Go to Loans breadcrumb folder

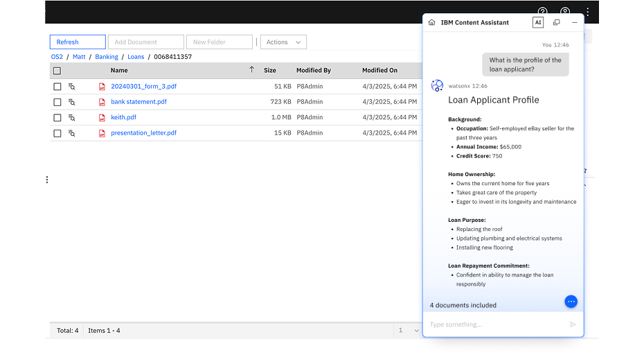point(136,57)
